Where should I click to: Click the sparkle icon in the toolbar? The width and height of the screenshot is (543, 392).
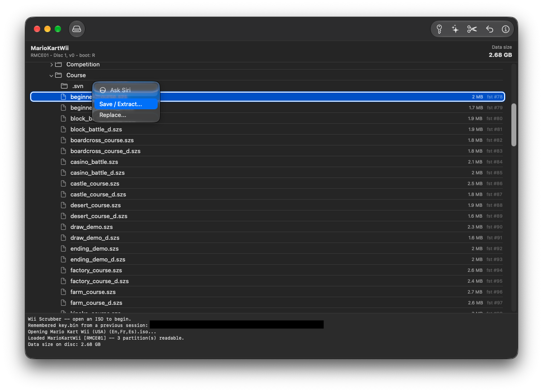point(455,29)
